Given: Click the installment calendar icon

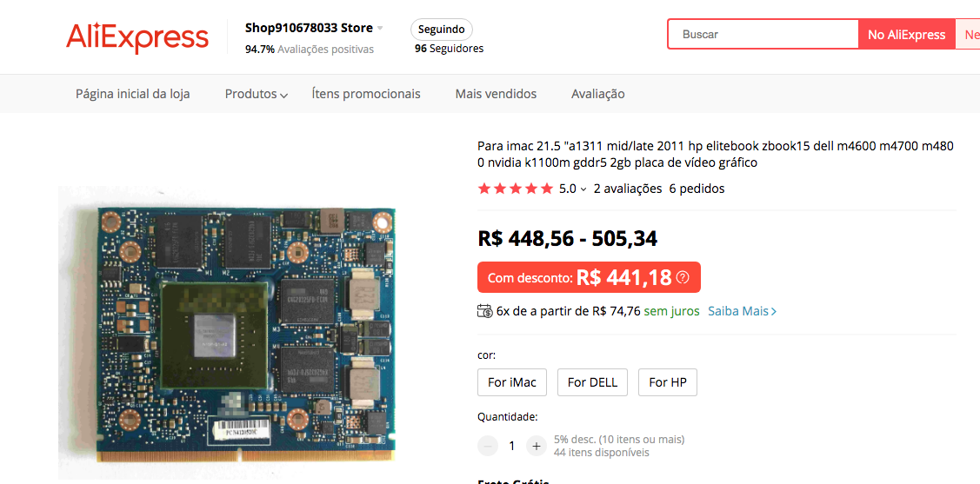Looking at the screenshot, I should coord(484,310).
